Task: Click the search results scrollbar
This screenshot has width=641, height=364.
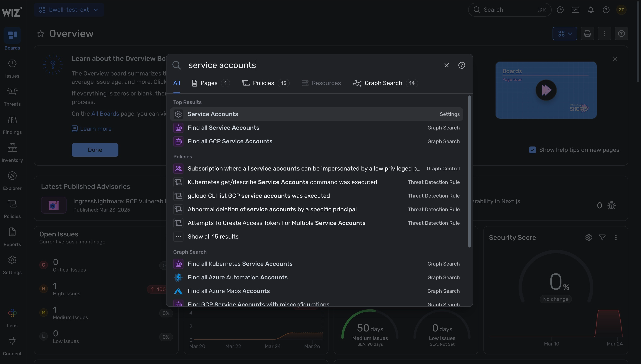Action: pos(470,172)
